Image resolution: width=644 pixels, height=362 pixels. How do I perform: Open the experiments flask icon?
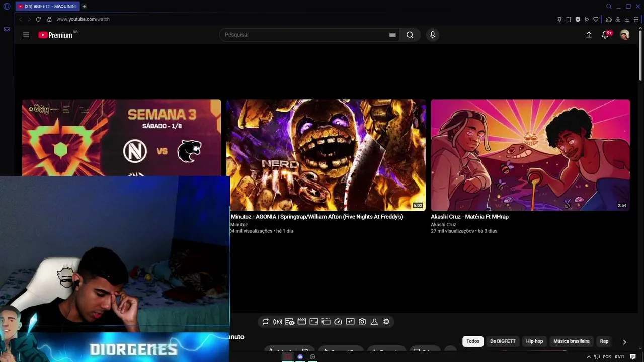[x=374, y=322]
